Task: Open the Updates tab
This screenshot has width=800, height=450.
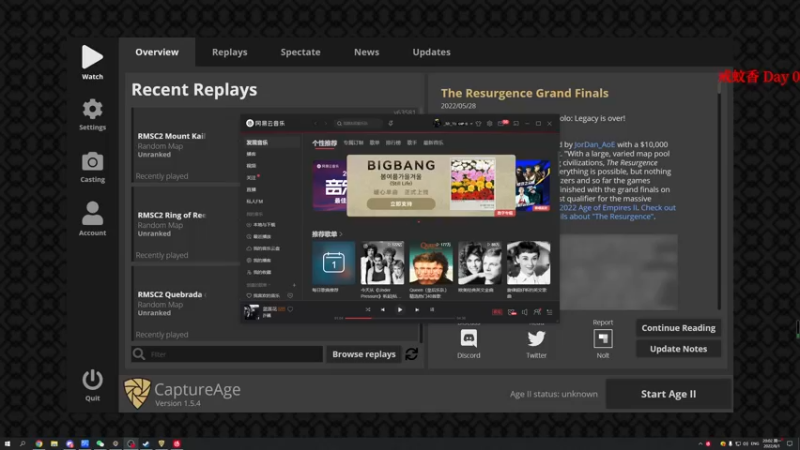Action: [x=432, y=52]
